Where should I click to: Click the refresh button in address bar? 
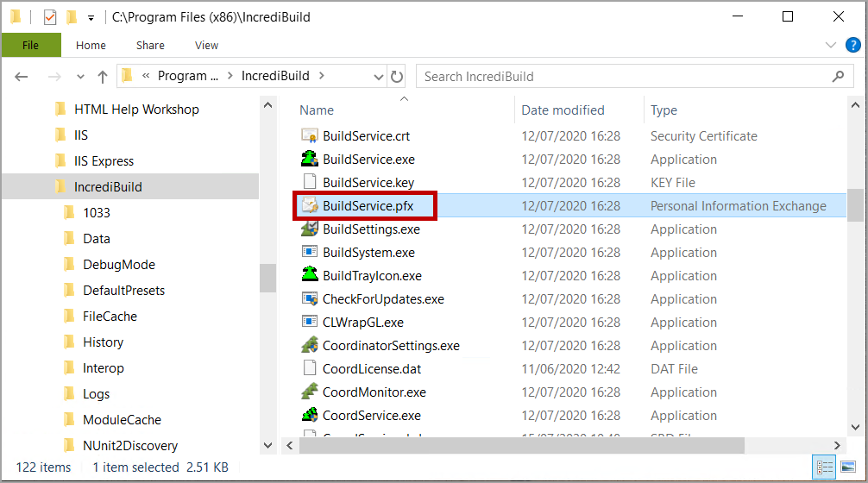coord(397,77)
